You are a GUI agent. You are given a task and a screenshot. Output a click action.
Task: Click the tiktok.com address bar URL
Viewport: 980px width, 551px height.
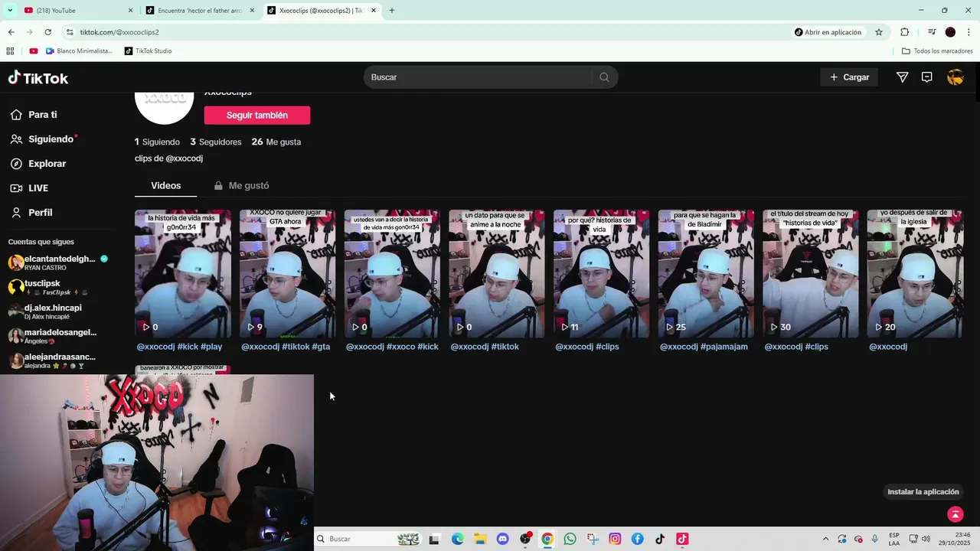(119, 32)
